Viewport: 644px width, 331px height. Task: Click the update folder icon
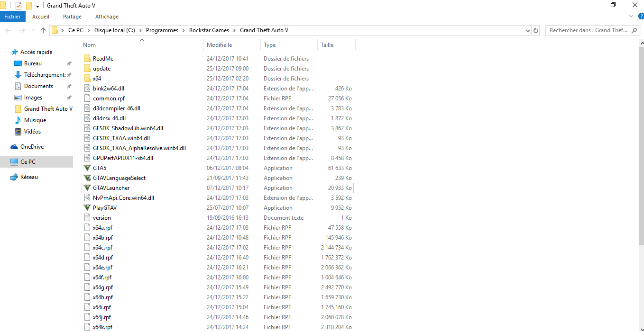87,69
